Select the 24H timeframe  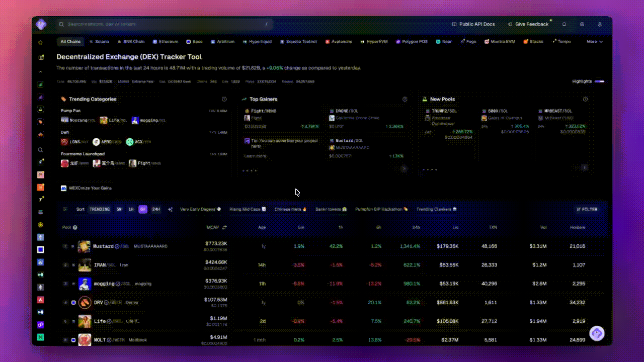(156, 209)
